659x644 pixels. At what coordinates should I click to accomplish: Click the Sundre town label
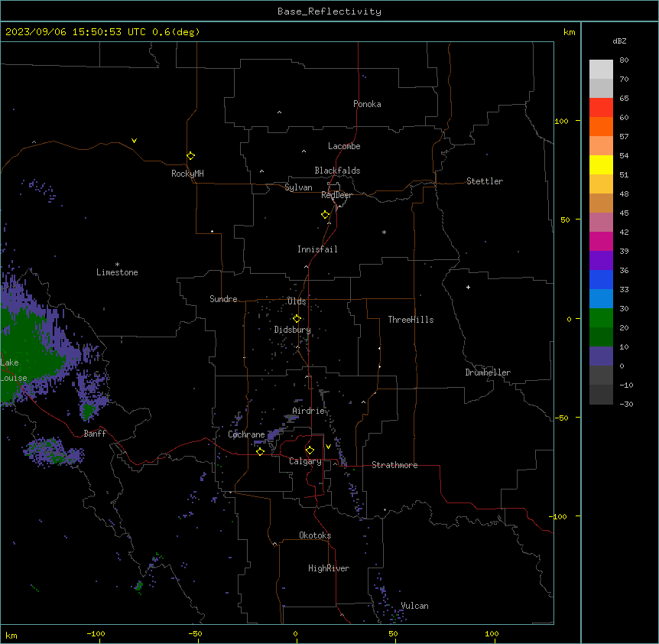pyautogui.click(x=223, y=299)
